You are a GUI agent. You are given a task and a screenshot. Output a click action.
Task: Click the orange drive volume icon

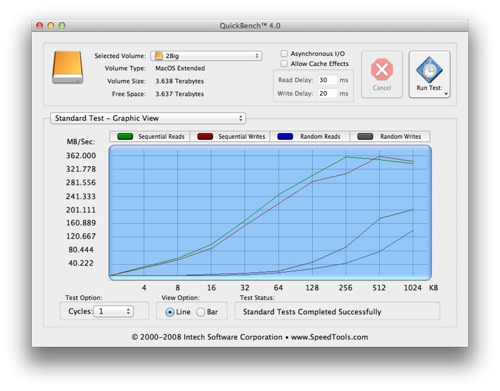[67, 67]
